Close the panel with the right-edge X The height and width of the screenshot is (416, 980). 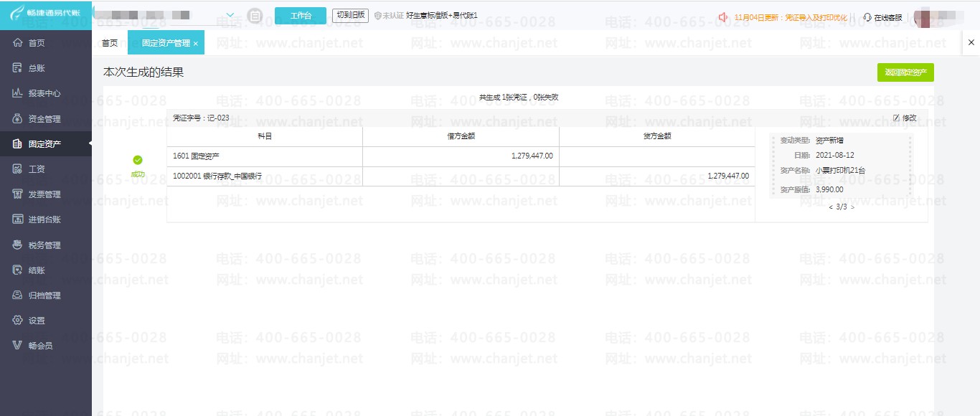pyautogui.click(x=971, y=43)
